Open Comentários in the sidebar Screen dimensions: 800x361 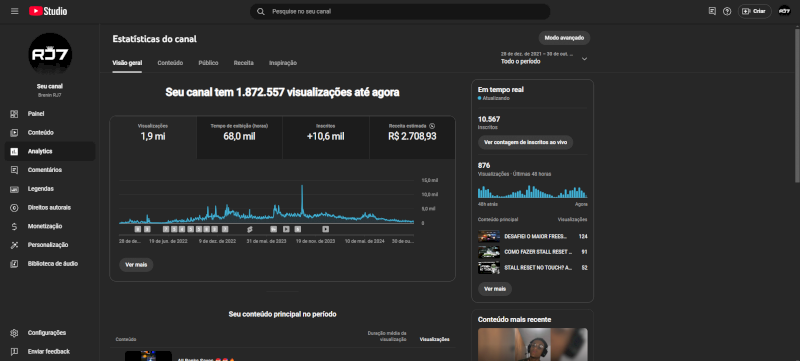(x=49, y=170)
